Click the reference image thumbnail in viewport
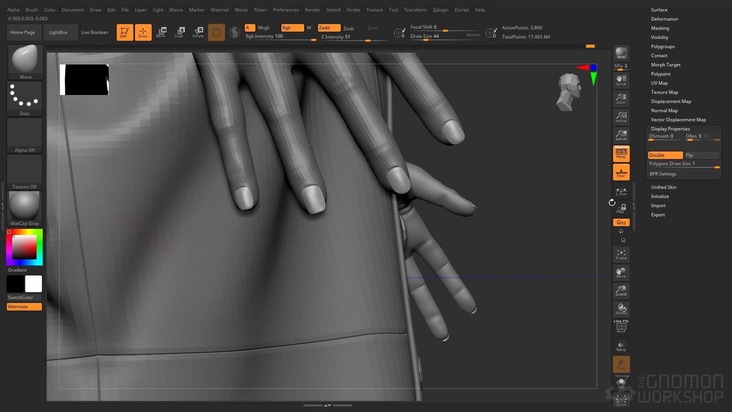This screenshot has height=412, width=732. pos(84,80)
